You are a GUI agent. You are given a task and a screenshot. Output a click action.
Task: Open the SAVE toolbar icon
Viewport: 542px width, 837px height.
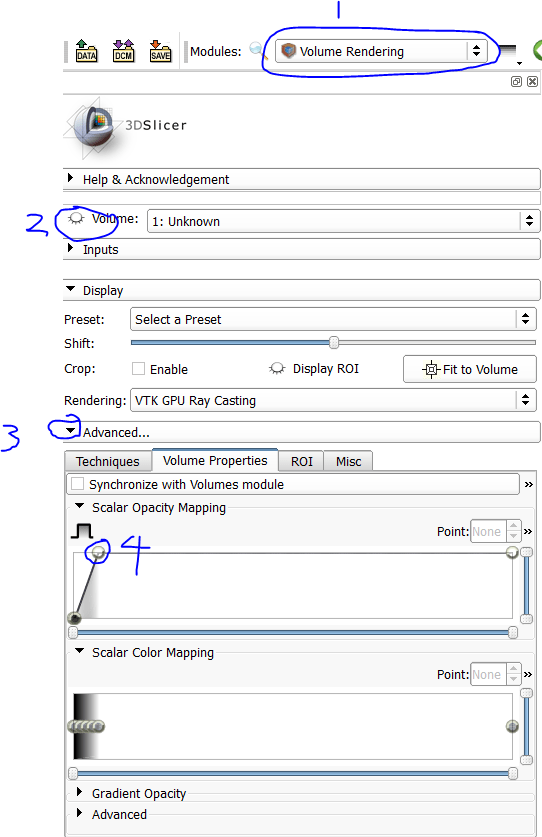[160, 51]
